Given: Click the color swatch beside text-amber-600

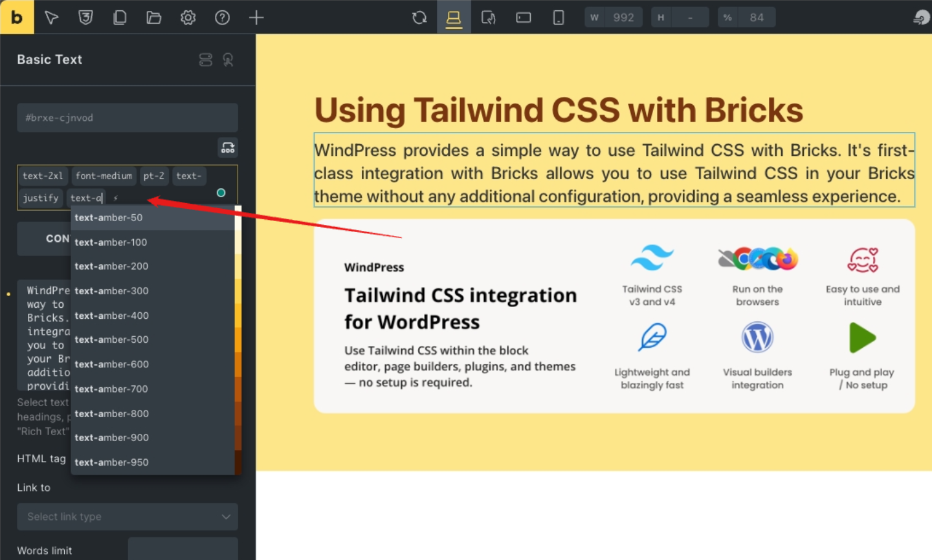Looking at the screenshot, I should point(238,364).
